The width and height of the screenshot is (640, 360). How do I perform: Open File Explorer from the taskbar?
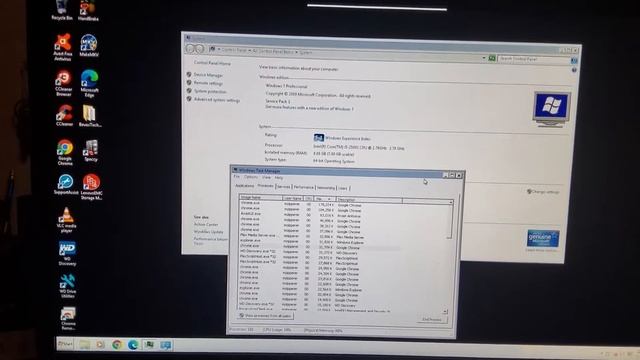pyautogui.click(x=85, y=344)
